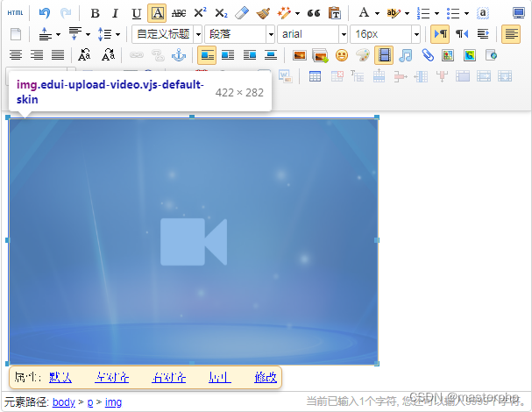This screenshot has width=532, height=412.
Task: Expand the auto typeset options arrow
Action: tap(298, 13)
